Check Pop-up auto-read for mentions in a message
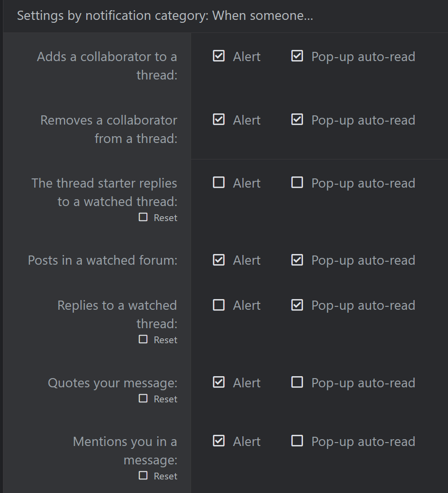Image resolution: width=448 pixels, height=493 pixels. coord(297,441)
